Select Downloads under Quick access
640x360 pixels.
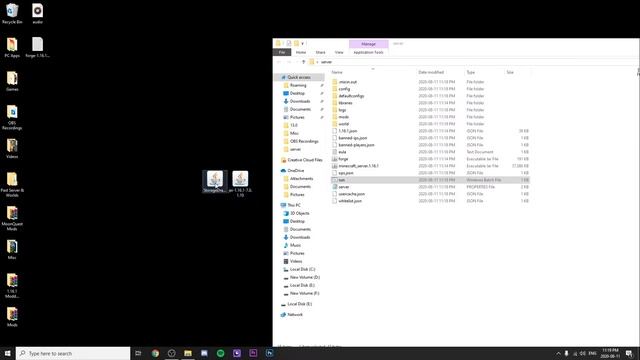pyautogui.click(x=300, y=101)
